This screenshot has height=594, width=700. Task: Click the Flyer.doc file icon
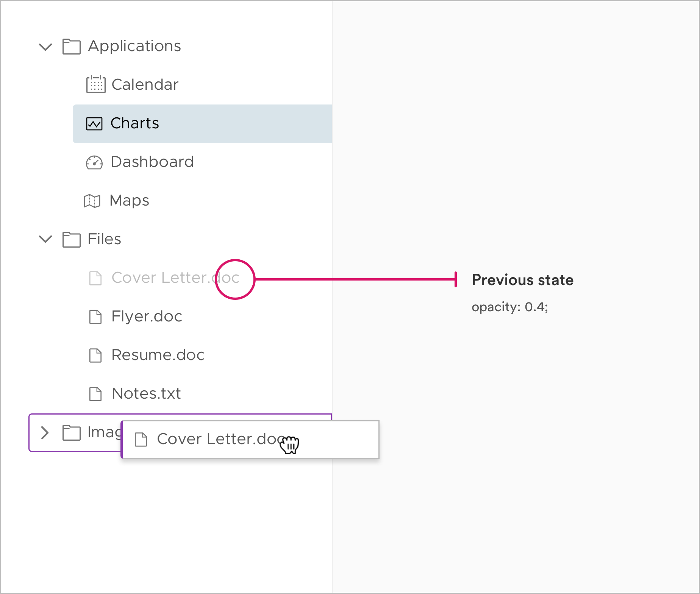[95, 317]
